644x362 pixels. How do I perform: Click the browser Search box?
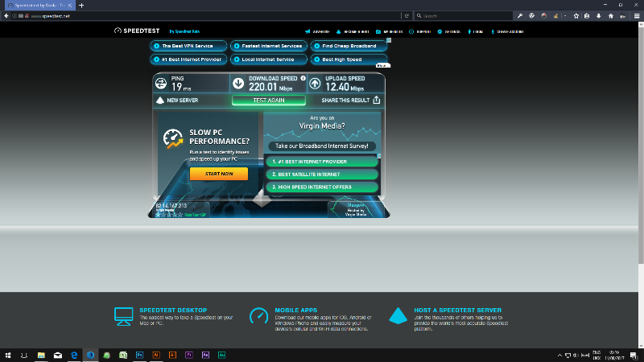tap(464, 16)
